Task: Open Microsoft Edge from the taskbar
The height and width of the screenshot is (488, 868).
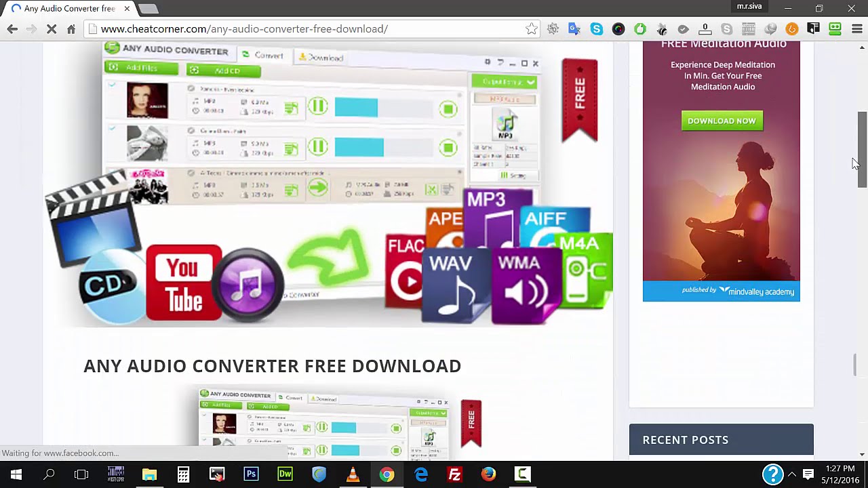Action: coord(420,474)
